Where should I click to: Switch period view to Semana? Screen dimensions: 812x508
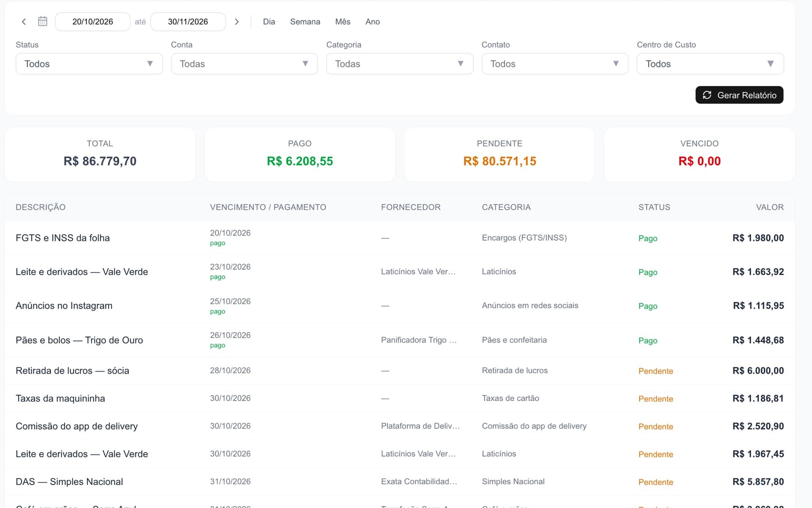tap(305, 22)
